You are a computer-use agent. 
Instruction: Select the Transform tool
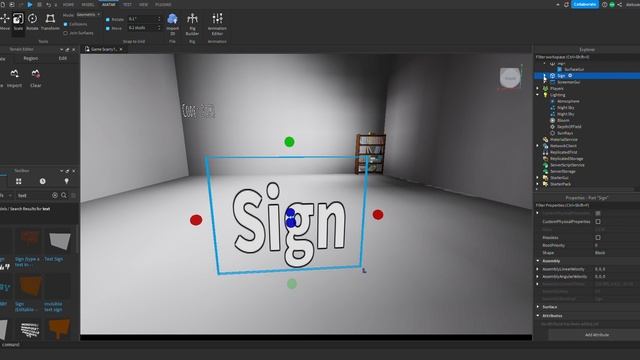(50, 22)
